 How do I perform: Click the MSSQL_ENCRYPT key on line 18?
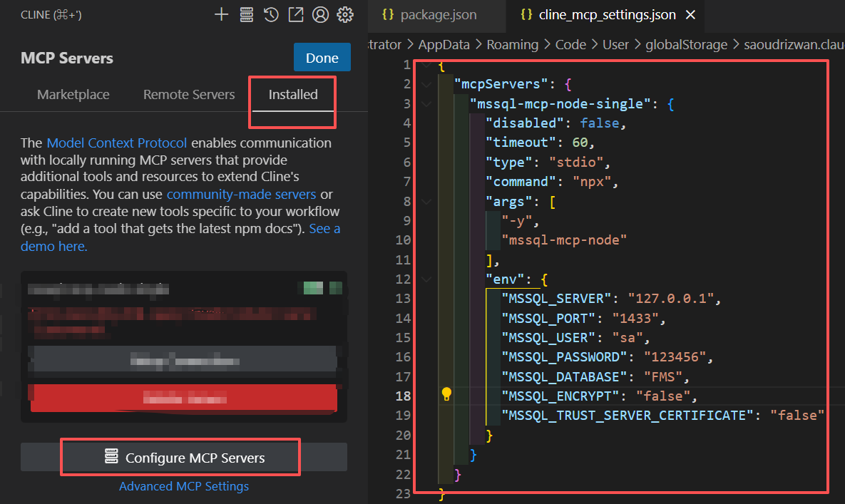pyautogui.click(x=560, y=396)
